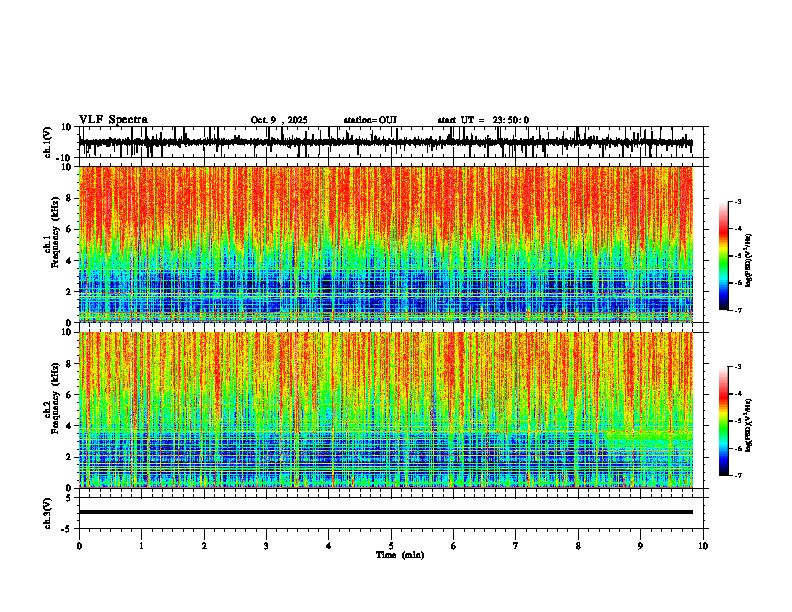The width and height of the screenshot is (792, 612).
Task: Click the ch.2 color scale log(PSD) label
Action: tap(749, 425)
